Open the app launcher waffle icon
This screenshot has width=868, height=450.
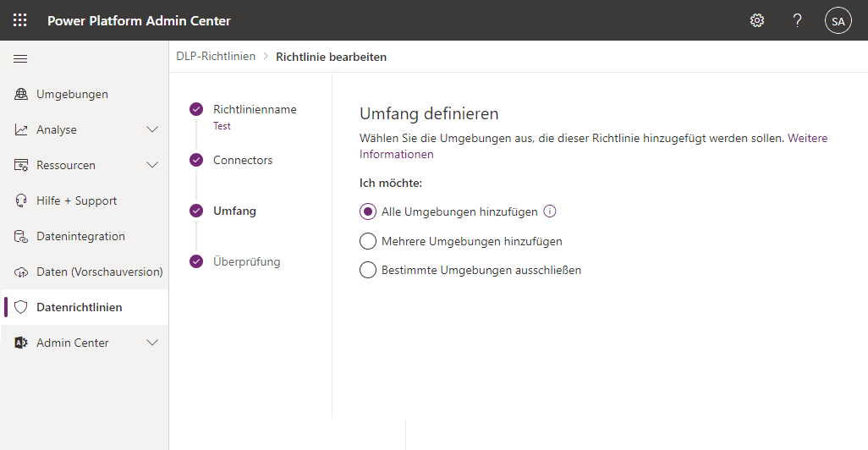[20, 20]
